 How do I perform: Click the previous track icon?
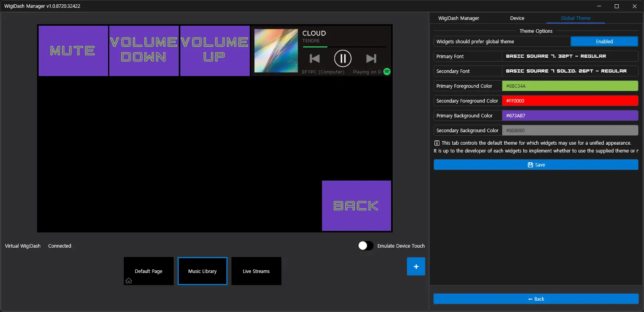315,58
